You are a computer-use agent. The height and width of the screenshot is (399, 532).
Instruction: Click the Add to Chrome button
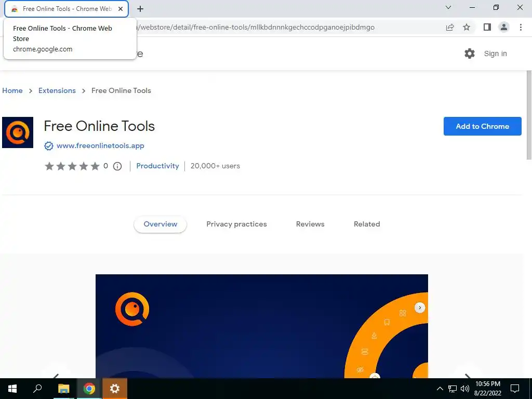pos(483,126)
